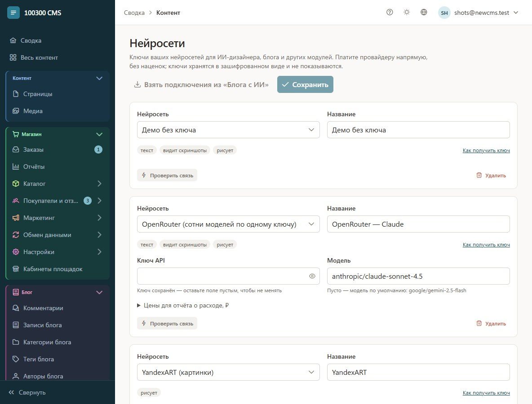Collapse the Блог sidebar section
The image size is (532, 404).
(x=99, y=292)
